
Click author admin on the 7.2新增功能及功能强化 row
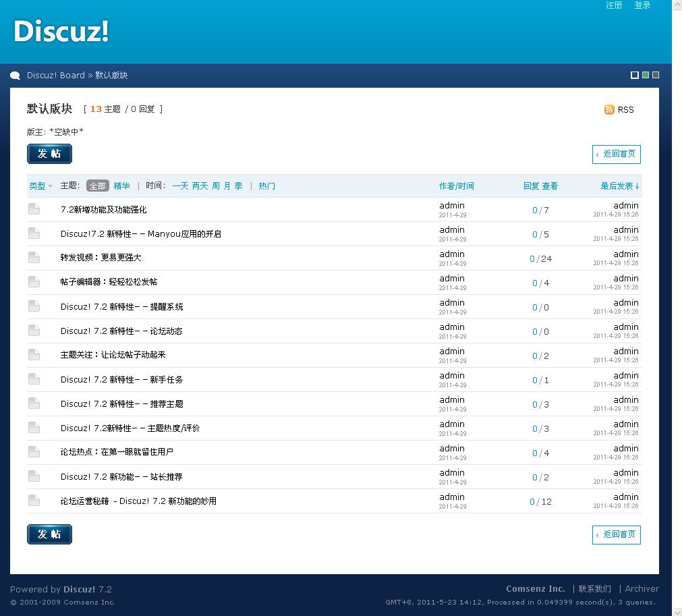point(452,205)
